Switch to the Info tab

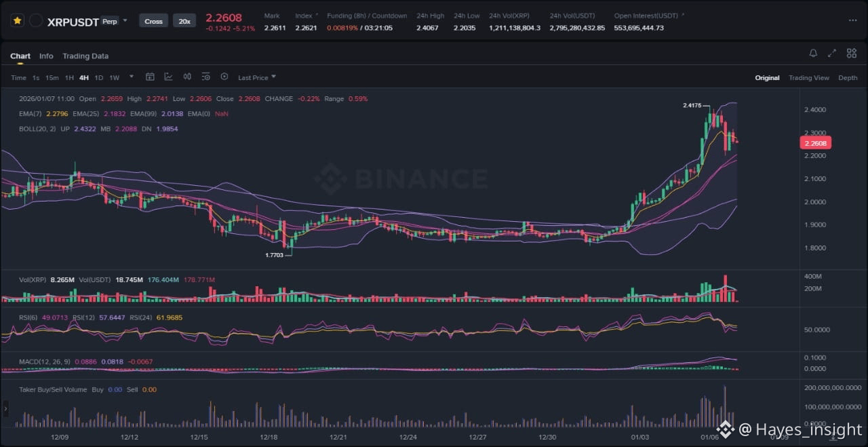pyautogui.click(x=46, y=56)
